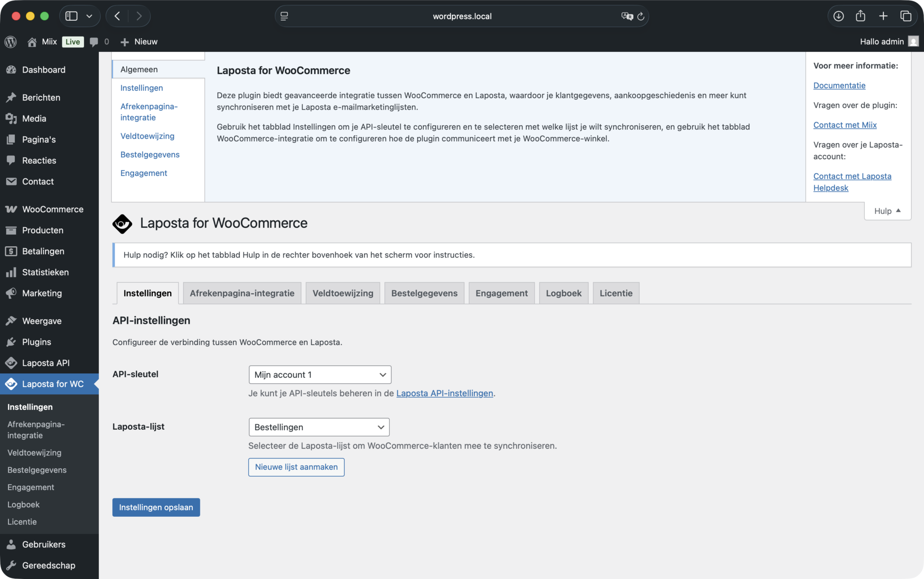Switch to the Veldtoewijzing tab
This screenshot has height=579, width=924.
click(342, 293)
